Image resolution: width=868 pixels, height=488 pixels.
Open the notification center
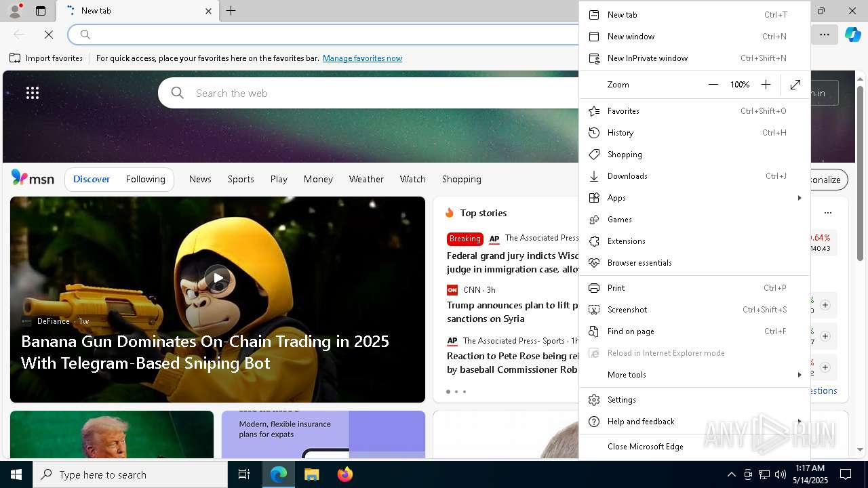pyautogui.click(x=846, y=474)
